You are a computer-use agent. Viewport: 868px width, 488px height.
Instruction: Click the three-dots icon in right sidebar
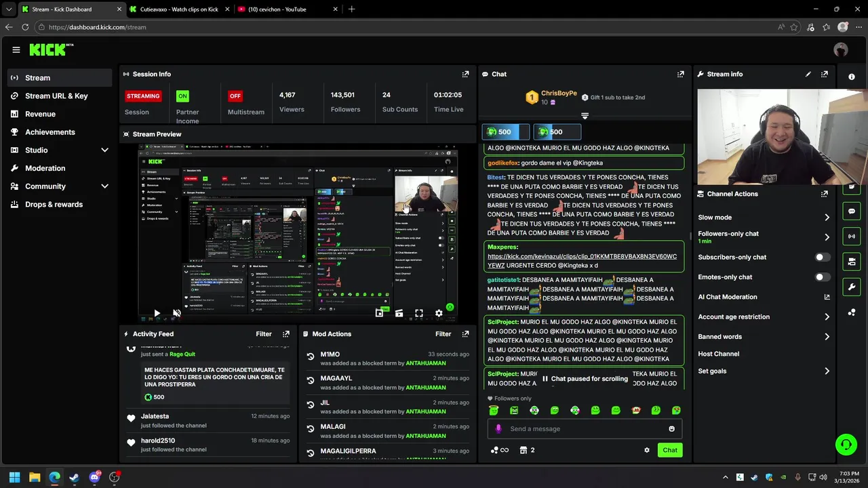(x=852, y=312)
